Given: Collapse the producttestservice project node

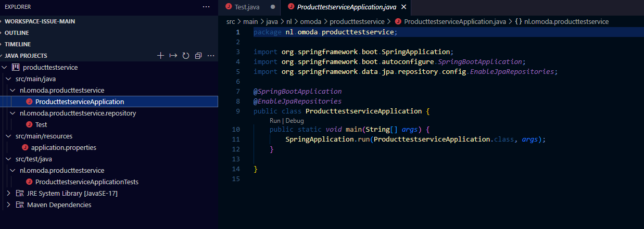Looking at the screenshot, I should 5,67.
